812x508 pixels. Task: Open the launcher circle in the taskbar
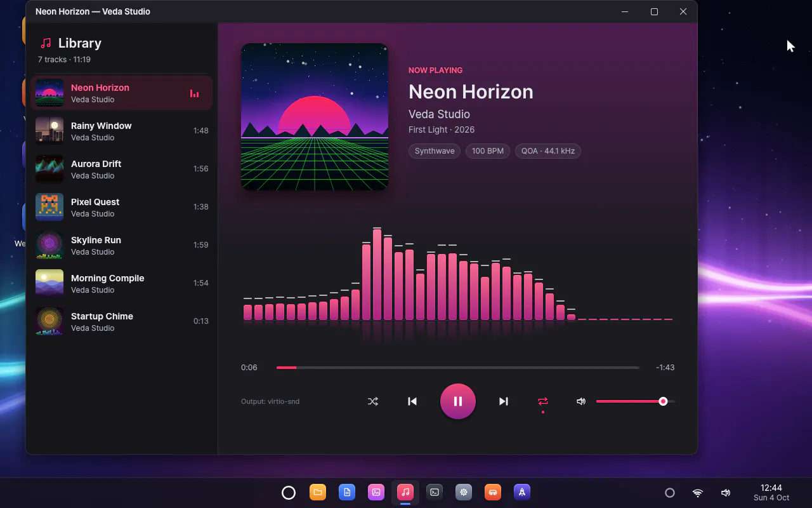point(289,492)
